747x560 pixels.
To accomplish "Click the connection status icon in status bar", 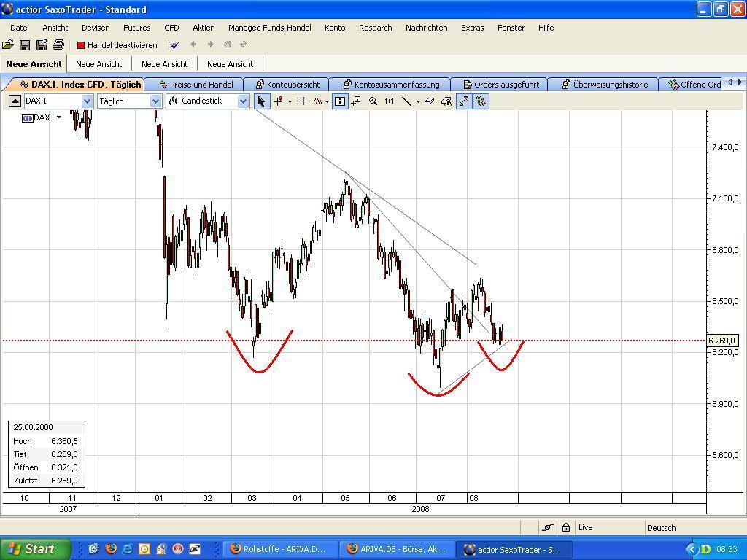I will (x=548, y=527).
